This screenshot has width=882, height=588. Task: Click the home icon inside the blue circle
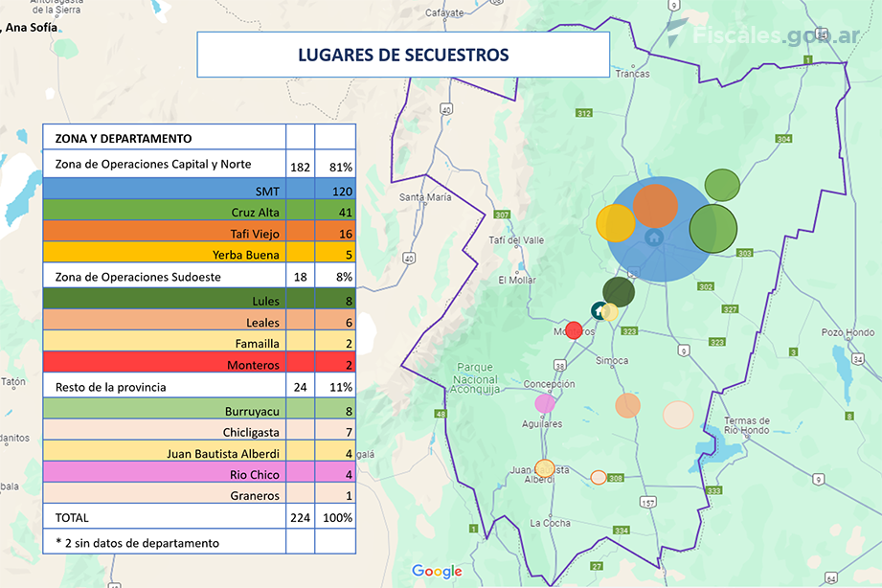(x=654, y=237)
